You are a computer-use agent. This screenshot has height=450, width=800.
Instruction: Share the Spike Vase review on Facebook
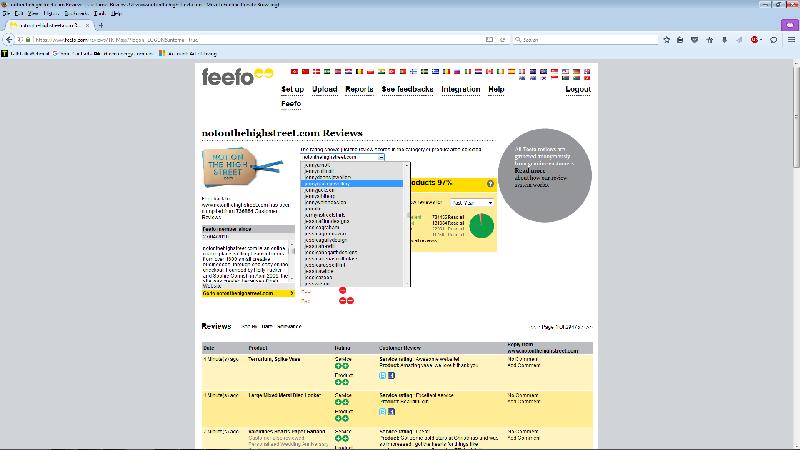point(391,376)
